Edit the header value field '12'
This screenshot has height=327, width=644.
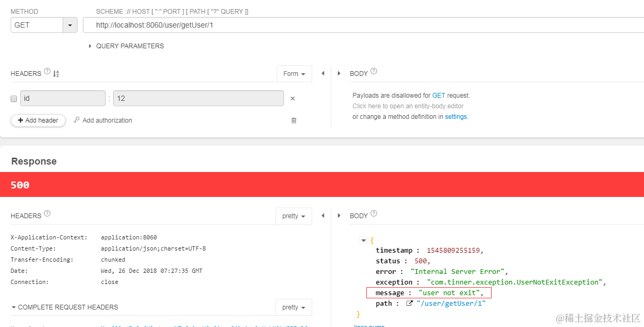pos(199,98)
